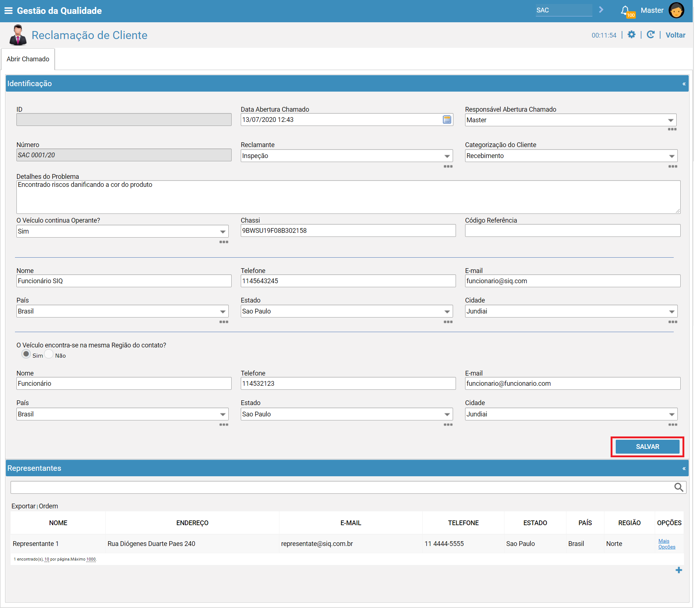Image resolution: width=700 pixels, height=608 pixels.
Task: Select the Abrir Chamado tab
Action: point(28,59)
